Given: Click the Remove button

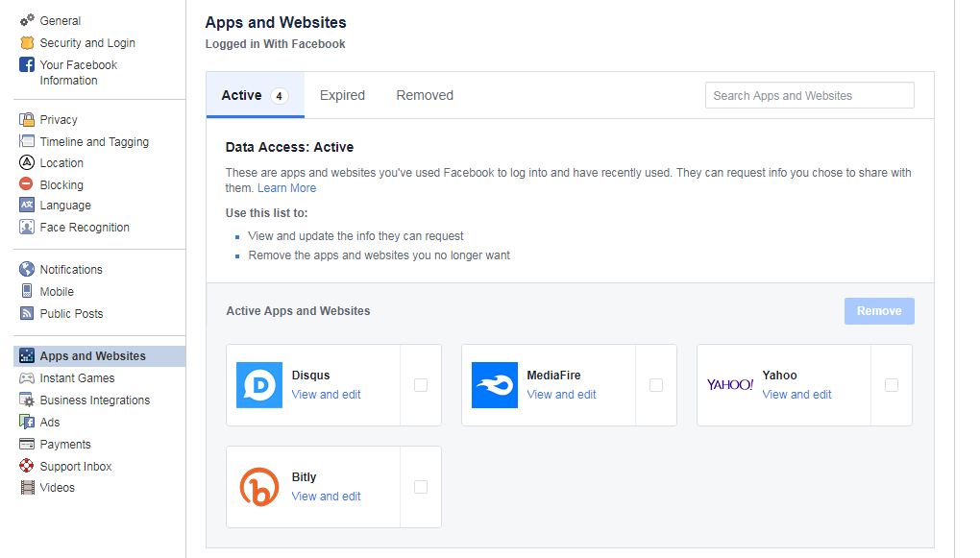Looking at the screenshot, I should [879, 310].
